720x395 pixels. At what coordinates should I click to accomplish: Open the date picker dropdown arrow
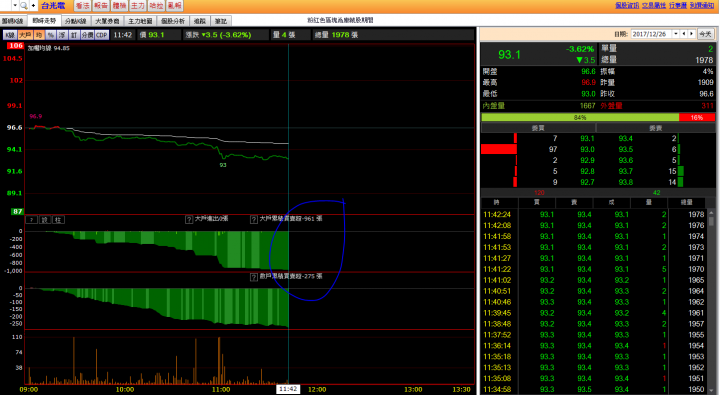coord(676,34)
